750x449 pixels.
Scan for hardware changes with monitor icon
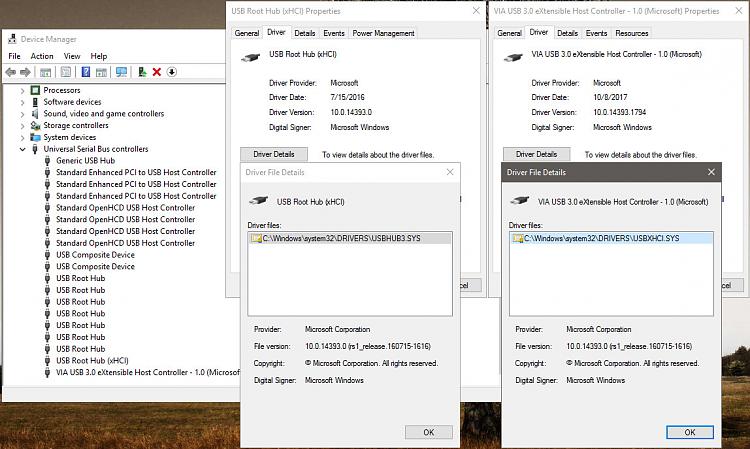click(121, 72)
